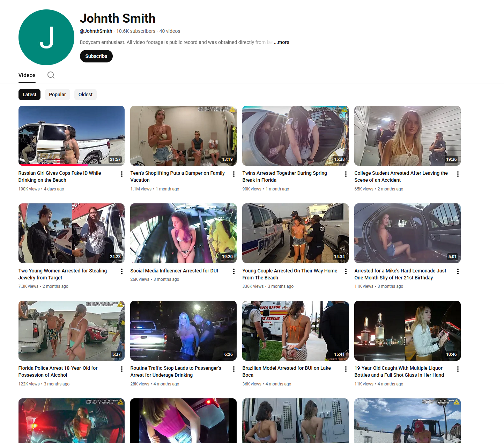Play the 14:34 video thumbnail
This screenshot has width=504, height=443.
pyautogui.click(x=296, y=233)
